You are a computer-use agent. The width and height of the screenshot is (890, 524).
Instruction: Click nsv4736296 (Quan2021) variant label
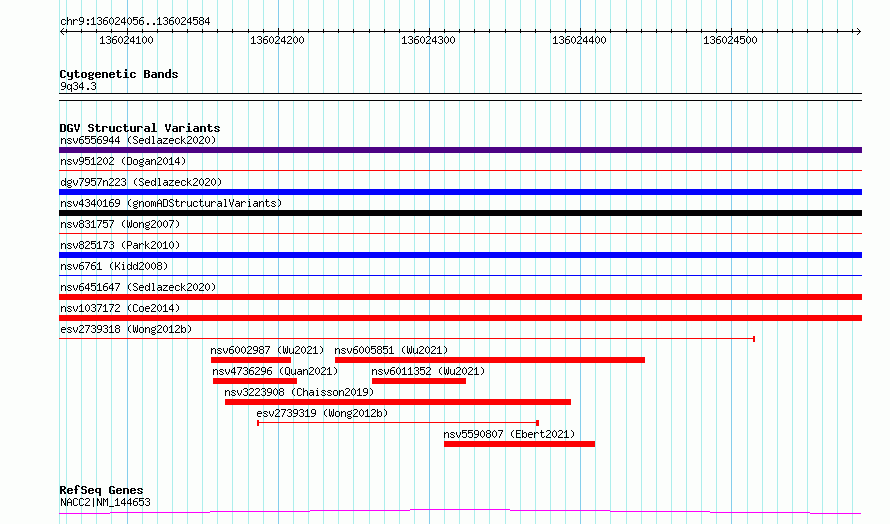tap(275, 371)
